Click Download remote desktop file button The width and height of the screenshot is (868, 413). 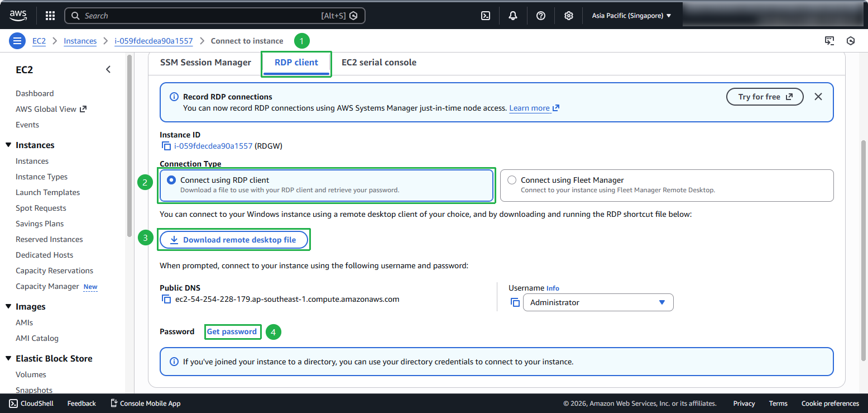coord(234,240)
